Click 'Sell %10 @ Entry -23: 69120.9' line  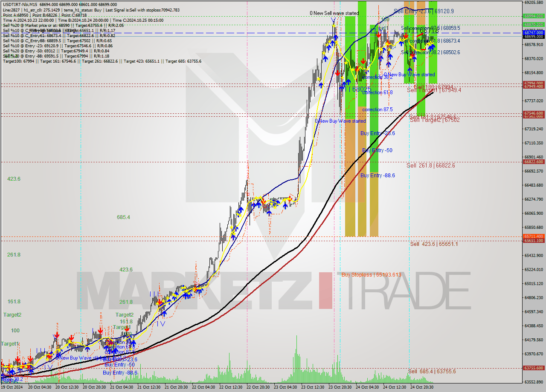tap(58, 46)
